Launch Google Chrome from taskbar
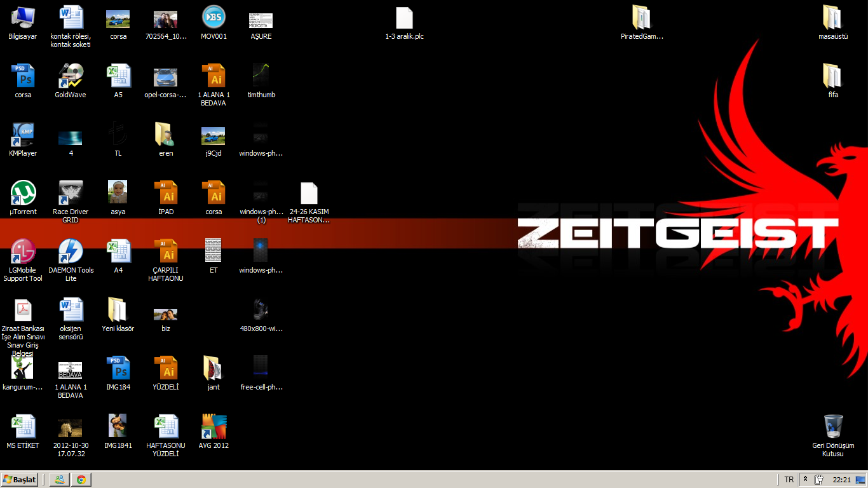 81,480
